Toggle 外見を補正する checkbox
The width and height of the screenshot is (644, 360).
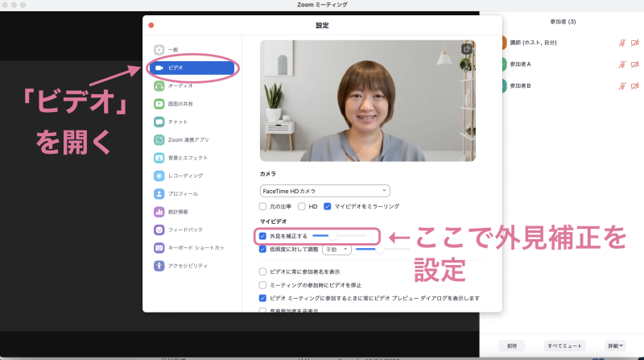coord(263,236)
